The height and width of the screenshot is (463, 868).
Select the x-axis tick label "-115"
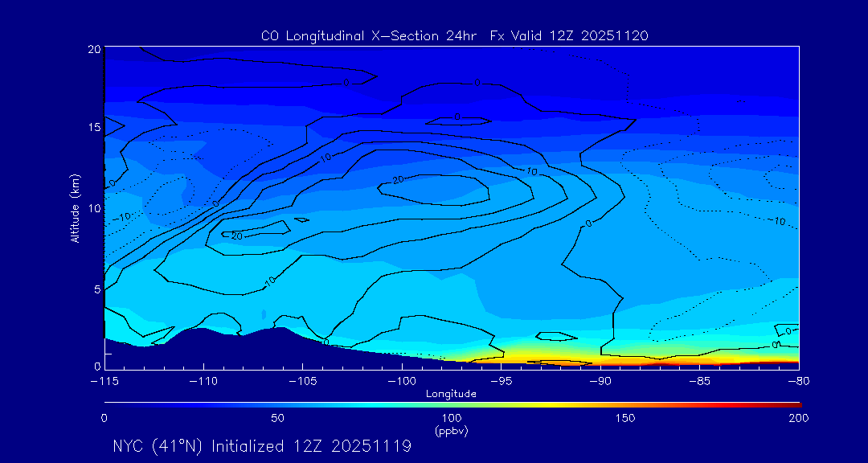pos(104,382)
